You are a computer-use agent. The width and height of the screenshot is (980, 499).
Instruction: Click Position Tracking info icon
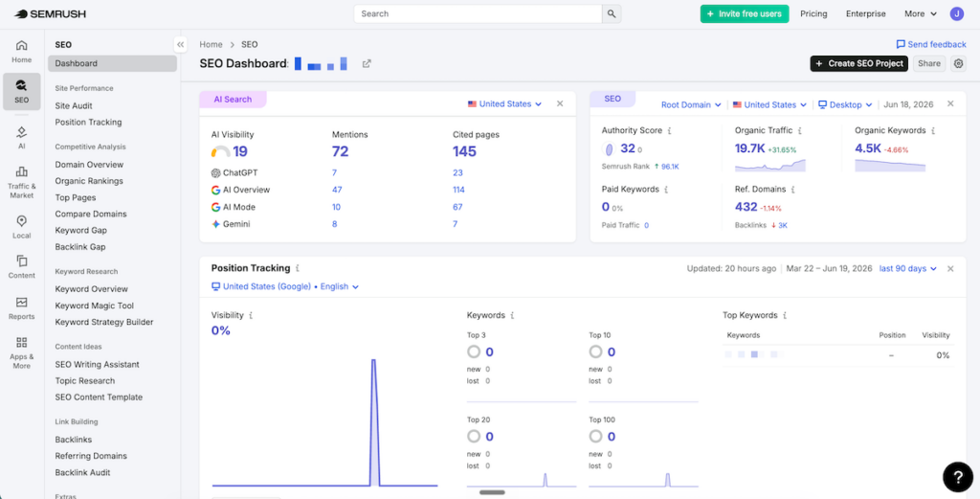coord(298,268)
